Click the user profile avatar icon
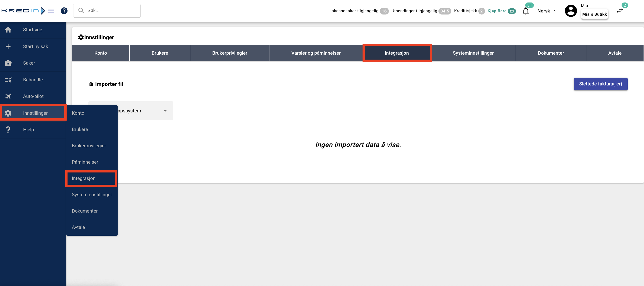Viewport: 644px width, 286px height. pyautogui.click(x=571, y=11)
